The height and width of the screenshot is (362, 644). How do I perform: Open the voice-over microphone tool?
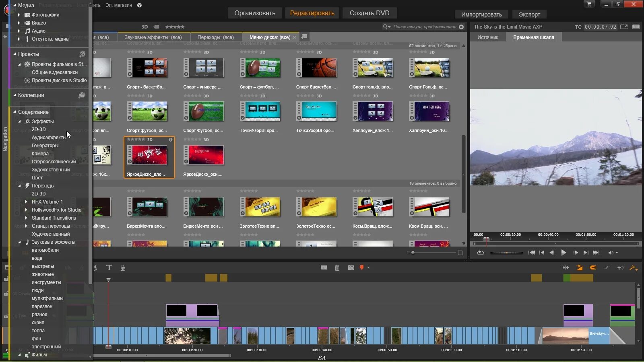[123, 267]
